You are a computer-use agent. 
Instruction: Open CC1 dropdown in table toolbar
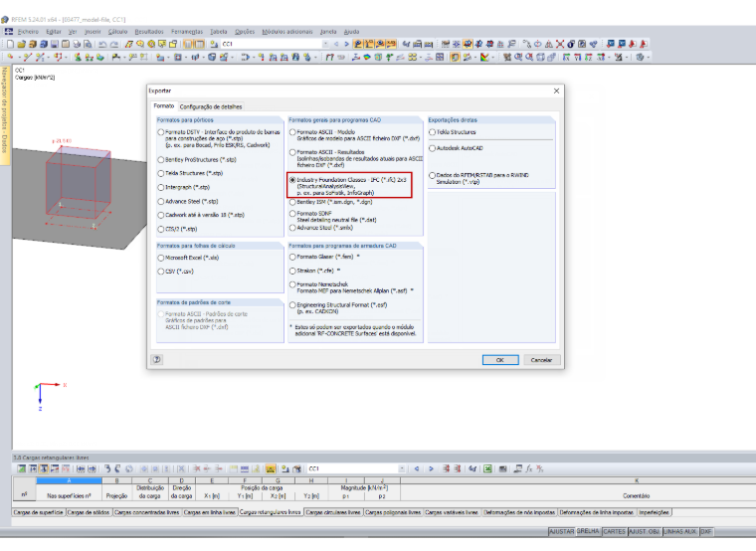[402, 468]
